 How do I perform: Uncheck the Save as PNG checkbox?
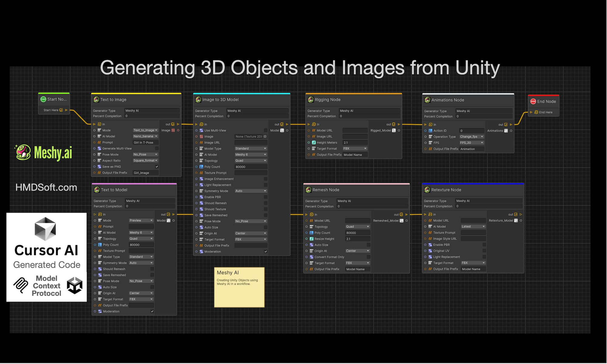tap(157, 167)
